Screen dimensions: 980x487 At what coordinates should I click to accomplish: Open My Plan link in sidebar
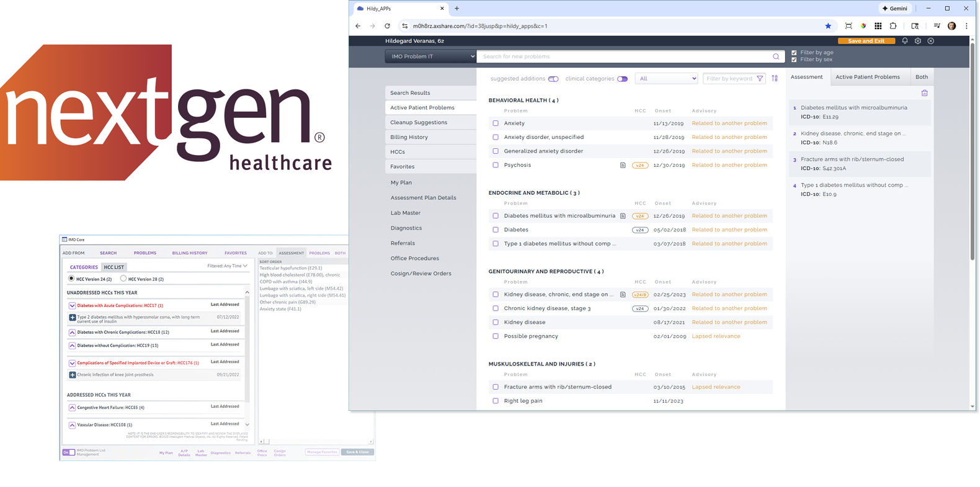tap(401, 183)
